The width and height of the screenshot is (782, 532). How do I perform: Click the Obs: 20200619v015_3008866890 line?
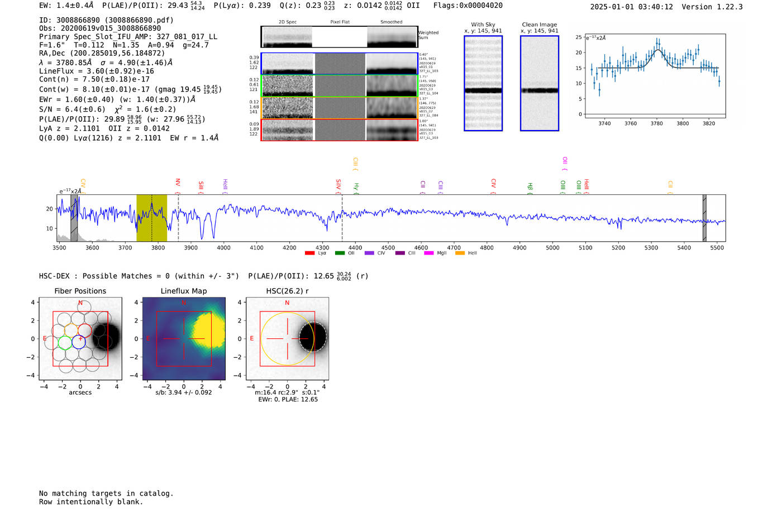(100, 28)
